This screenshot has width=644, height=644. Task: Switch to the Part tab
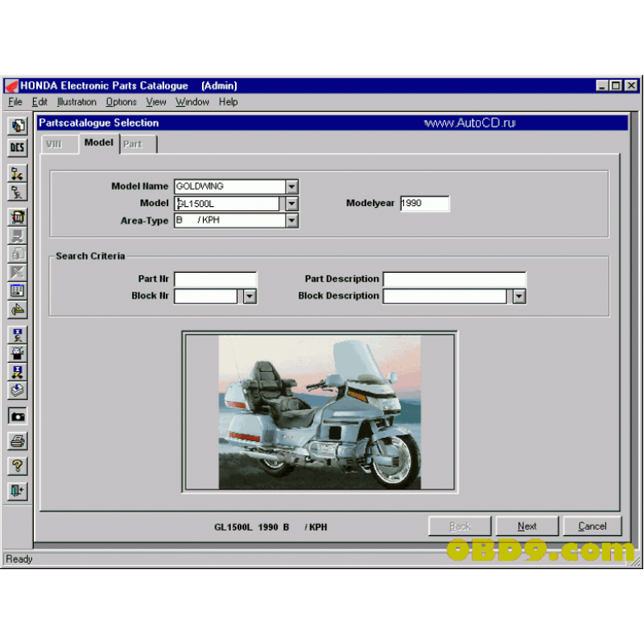138,145
